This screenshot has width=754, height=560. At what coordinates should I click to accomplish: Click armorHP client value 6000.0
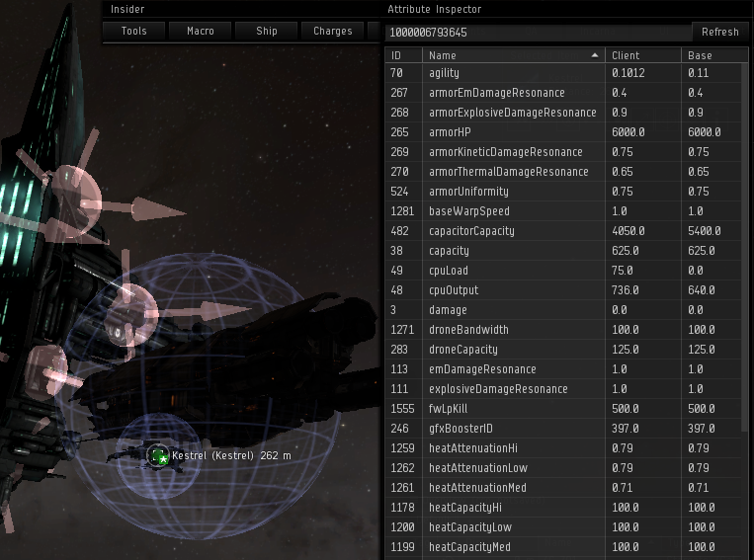[628, 131]
